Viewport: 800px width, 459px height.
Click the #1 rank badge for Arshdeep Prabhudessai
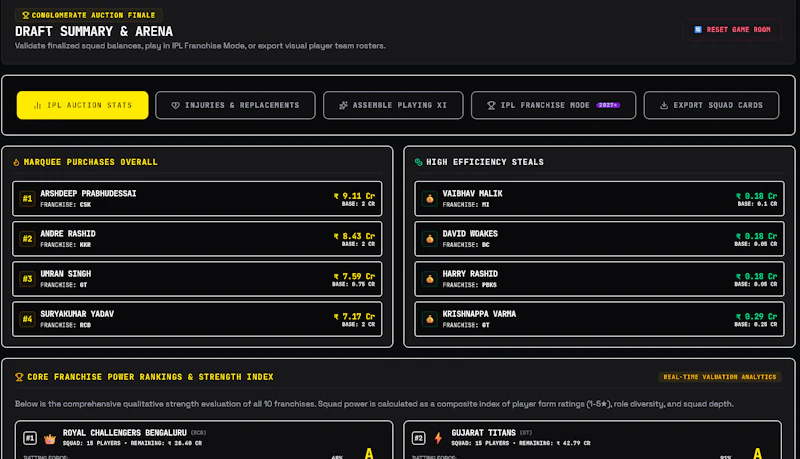tap(27, 198)
